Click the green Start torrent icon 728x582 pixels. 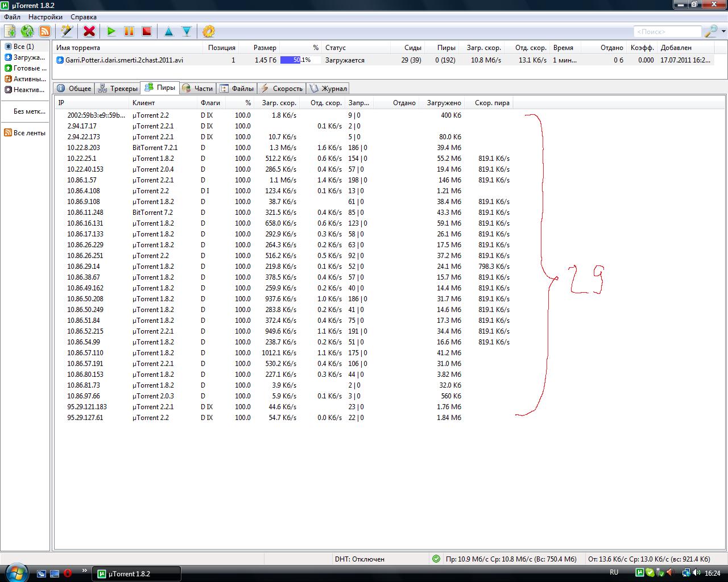coord(111,31)
